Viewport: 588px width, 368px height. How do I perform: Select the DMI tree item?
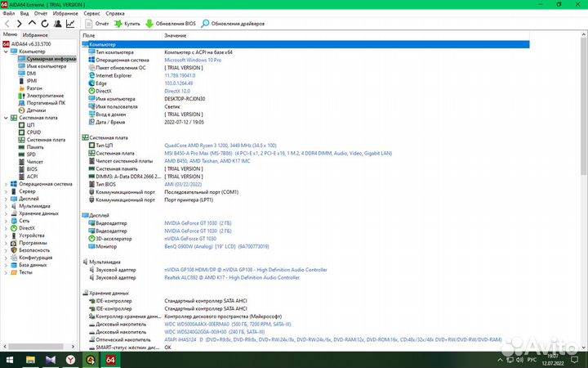(28, 74)
